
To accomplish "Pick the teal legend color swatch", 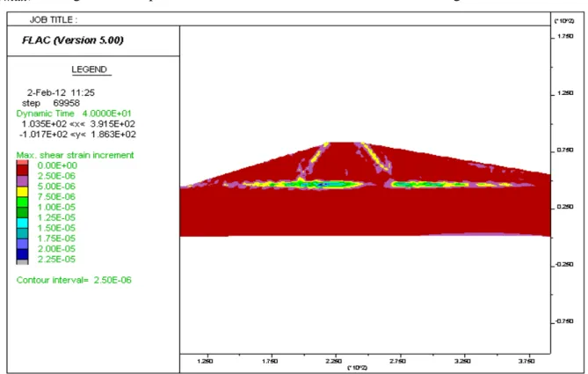I will tap(22, 233).
